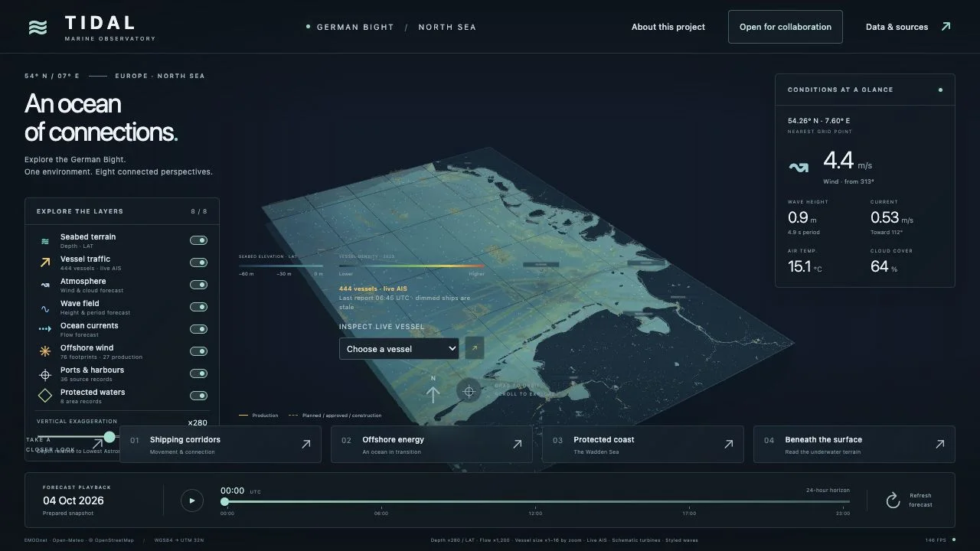The width and height of the screenshot is (980, 551).
Task: Open the Choose a vessel dropdown
Action: click(399, 348)
